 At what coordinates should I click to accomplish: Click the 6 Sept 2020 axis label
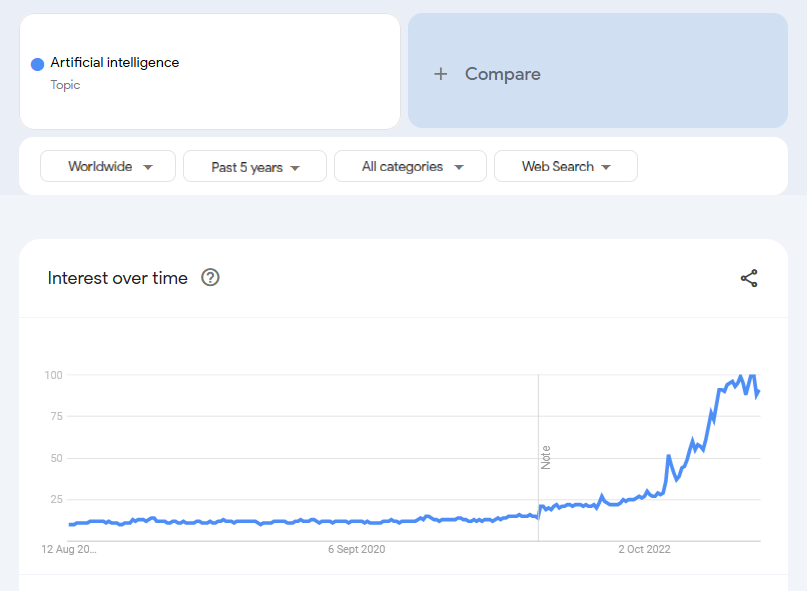(x=356, y=549)
